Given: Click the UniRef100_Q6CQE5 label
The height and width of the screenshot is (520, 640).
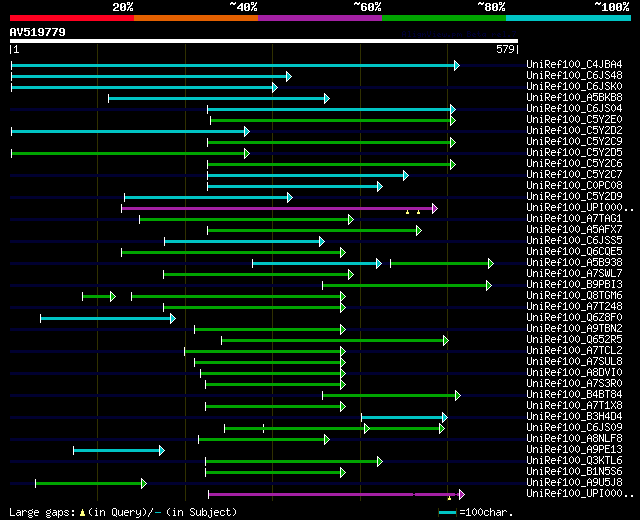Looking at the screenshot, I should 574,252.
